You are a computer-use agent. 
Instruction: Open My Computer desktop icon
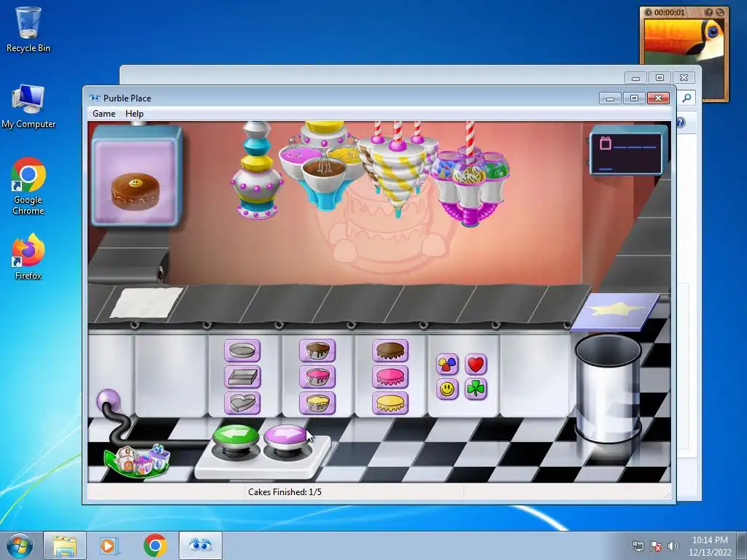point(28,106)
